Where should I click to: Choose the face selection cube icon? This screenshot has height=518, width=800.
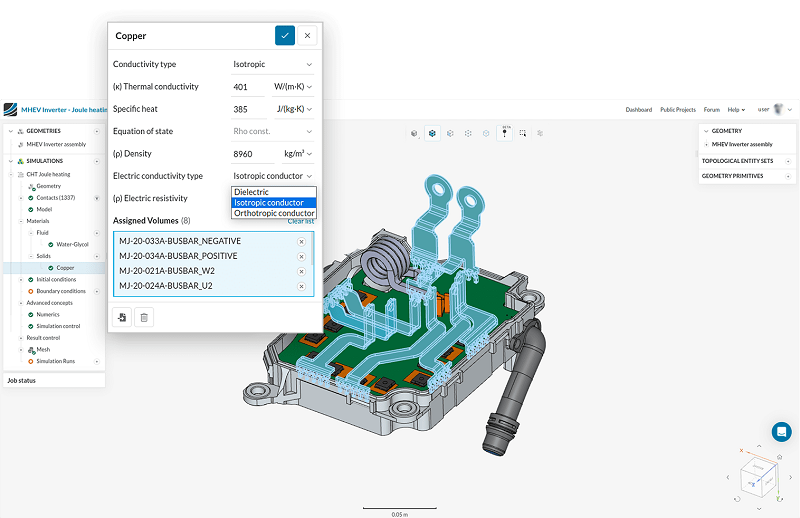[x=450, y=133]
